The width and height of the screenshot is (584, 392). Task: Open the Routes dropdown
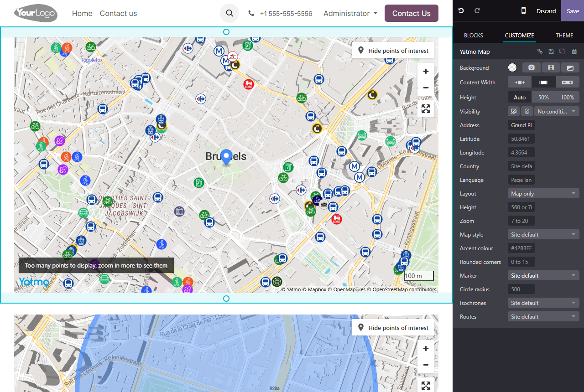543,316
